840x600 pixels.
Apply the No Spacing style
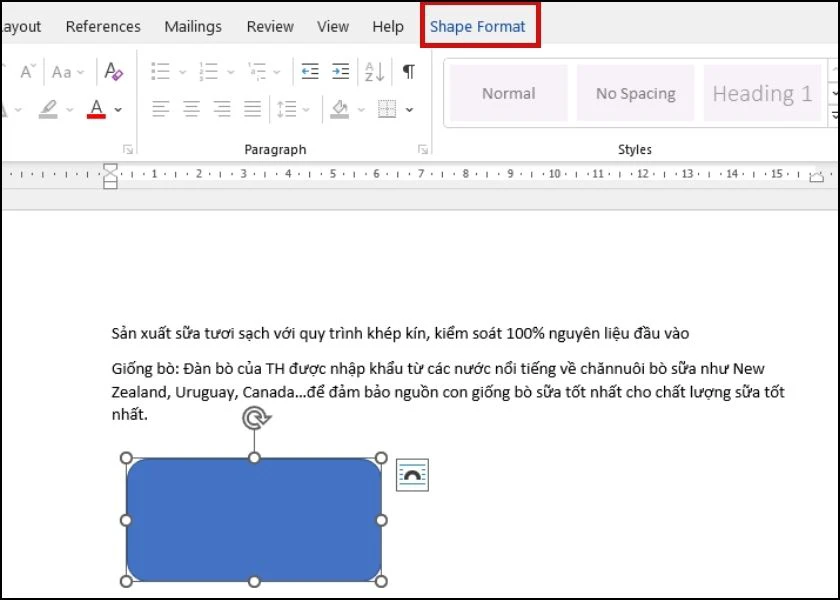[x=635, y=93]
